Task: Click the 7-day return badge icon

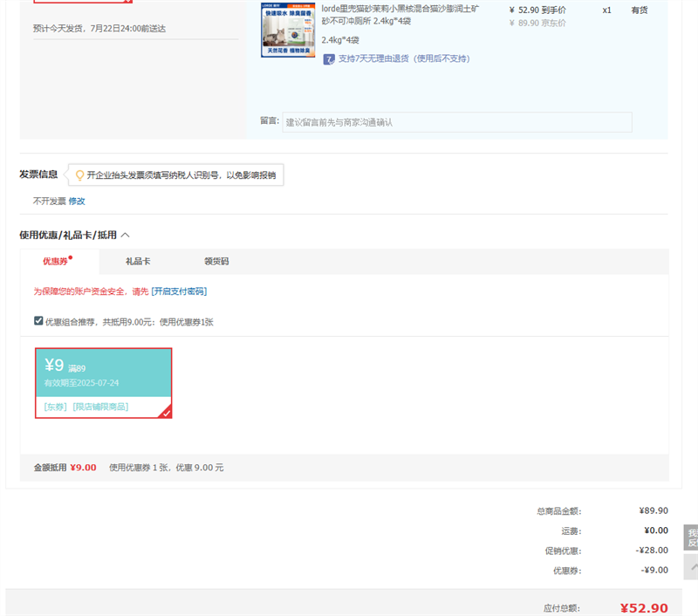Action: 329,59
